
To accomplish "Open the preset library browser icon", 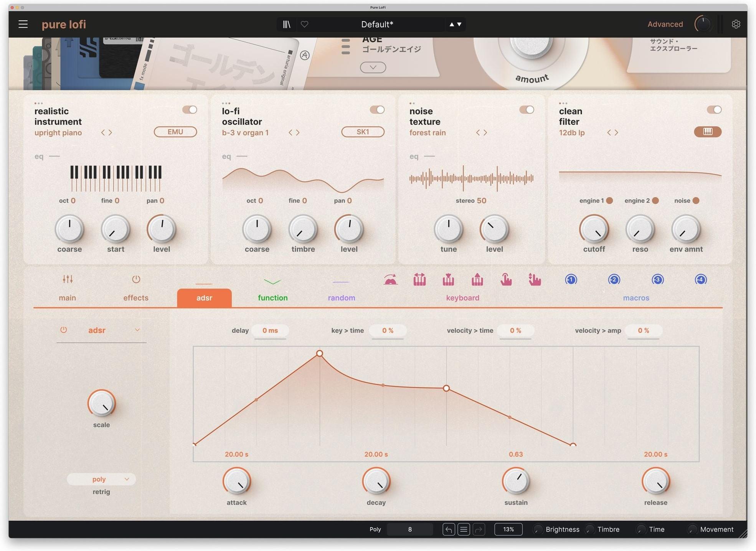I will [287, 24].
